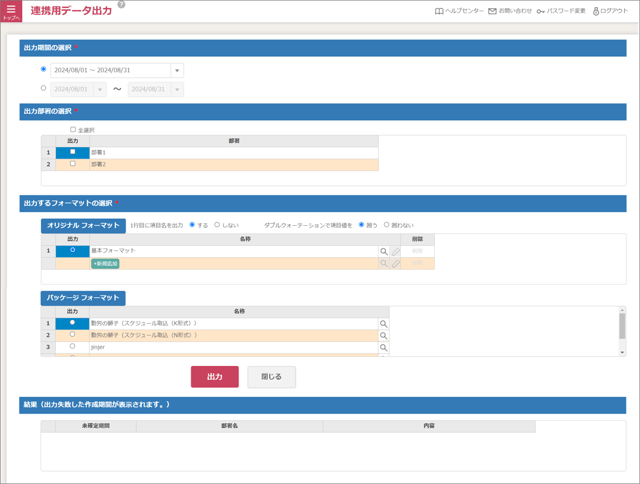The height and width of the screenshot is (484, 640).
Task: Check the 全選択 checkbox
Action: [72, 129]
